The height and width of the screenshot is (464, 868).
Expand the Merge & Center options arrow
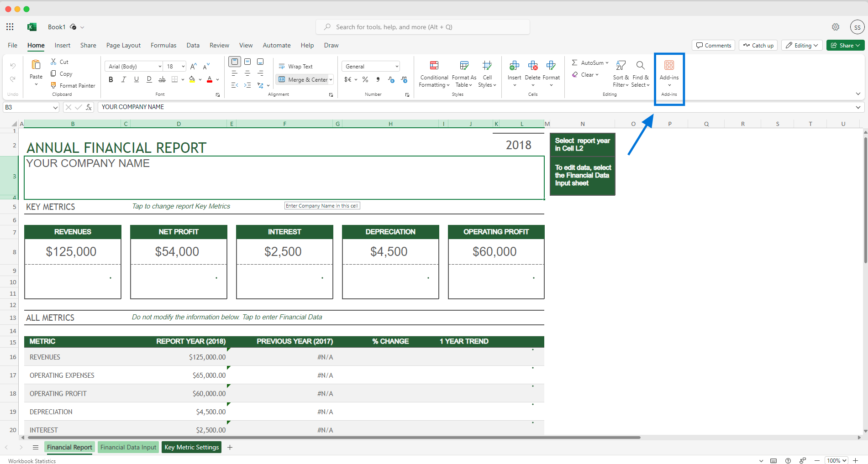coord(331,79)
